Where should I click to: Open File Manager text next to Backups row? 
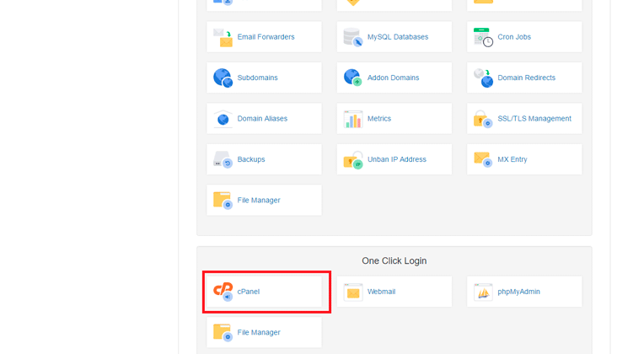click(259, 200)
